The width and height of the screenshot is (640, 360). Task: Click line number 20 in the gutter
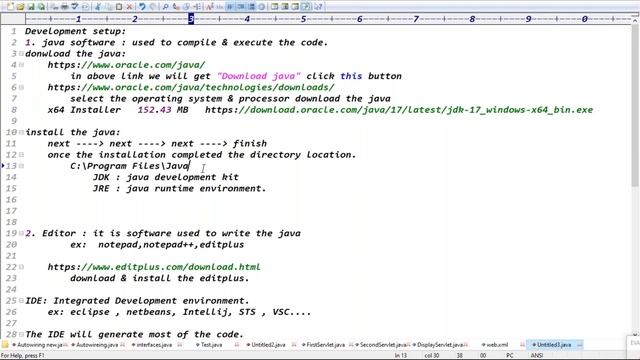[11, 244]
